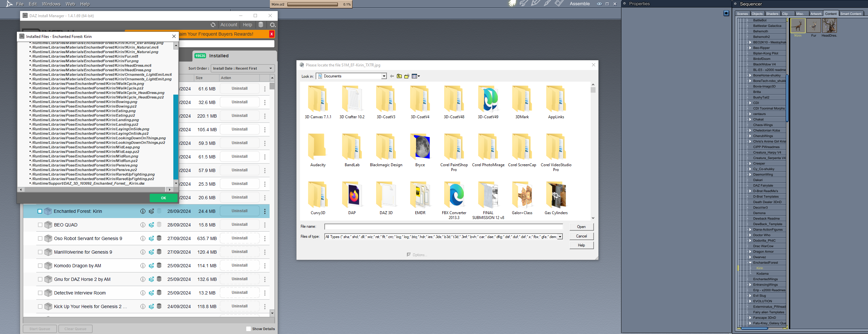Open the Bryce folder
The height and width of the screenshot is (334, 868).
420,150
